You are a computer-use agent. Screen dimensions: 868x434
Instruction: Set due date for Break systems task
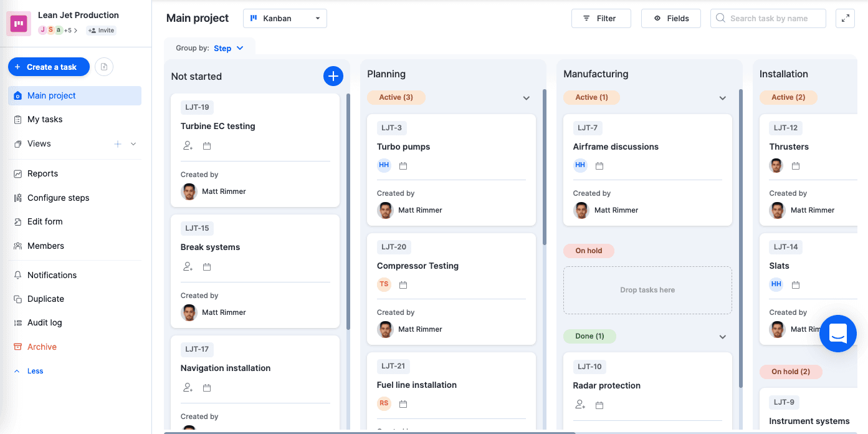tap(207, 267)
